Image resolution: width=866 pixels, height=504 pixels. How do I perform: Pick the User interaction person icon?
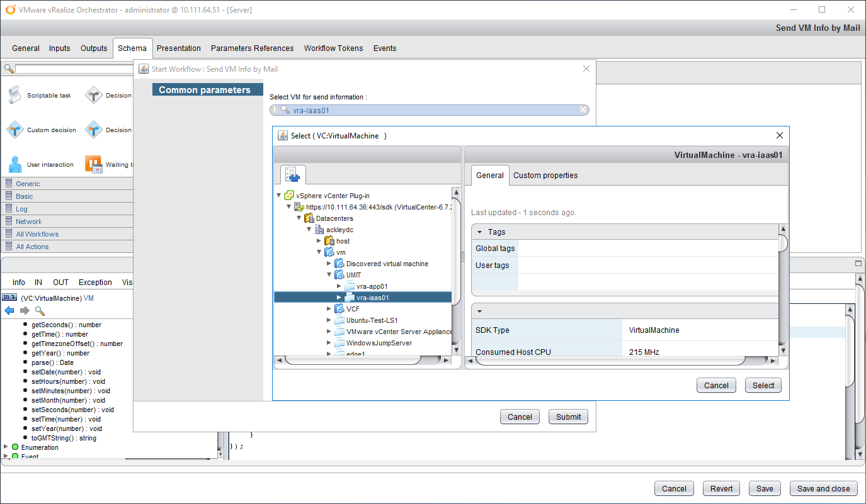(x=14, y=165)
